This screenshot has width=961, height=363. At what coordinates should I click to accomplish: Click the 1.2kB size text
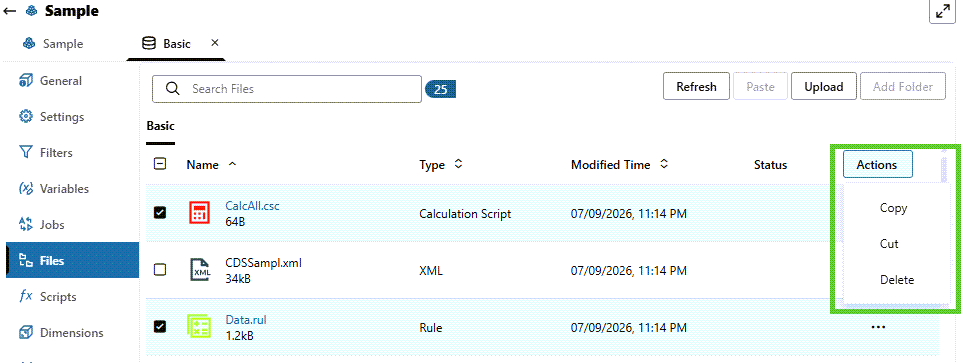240,335
